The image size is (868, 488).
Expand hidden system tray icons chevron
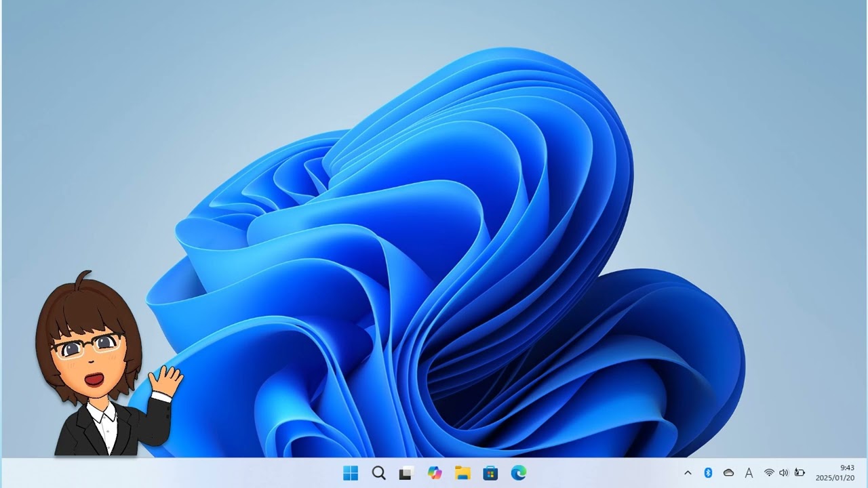tap(688, 473)
